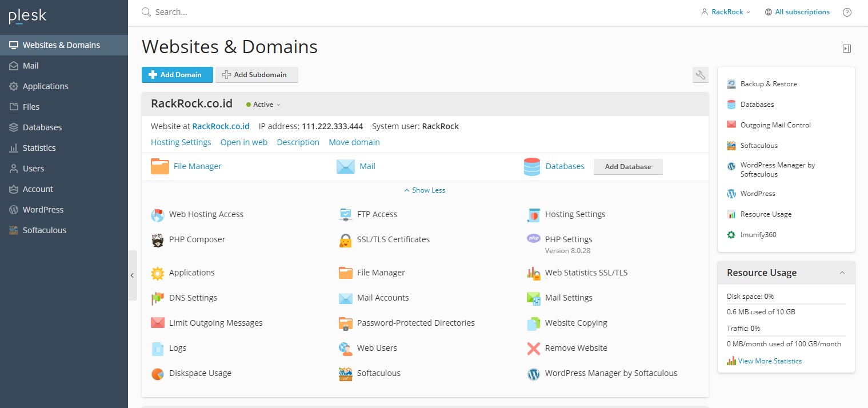Open the Description link

298,142
